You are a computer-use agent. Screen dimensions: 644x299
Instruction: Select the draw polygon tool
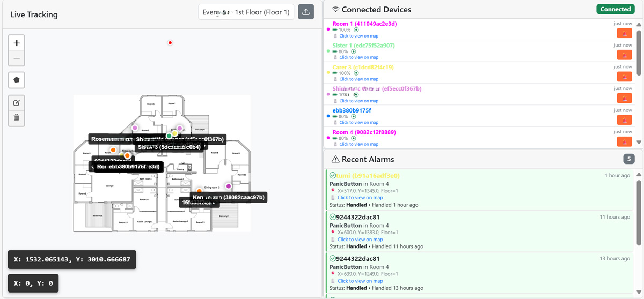tap(17, 80)
